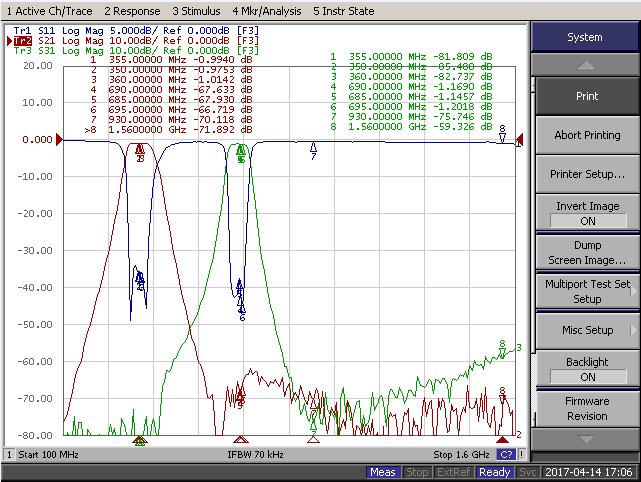Viewport: 641px width, 482px height.
Task: Click S31 marker 8 -59.326 dB readout
Action: point(411,127)
